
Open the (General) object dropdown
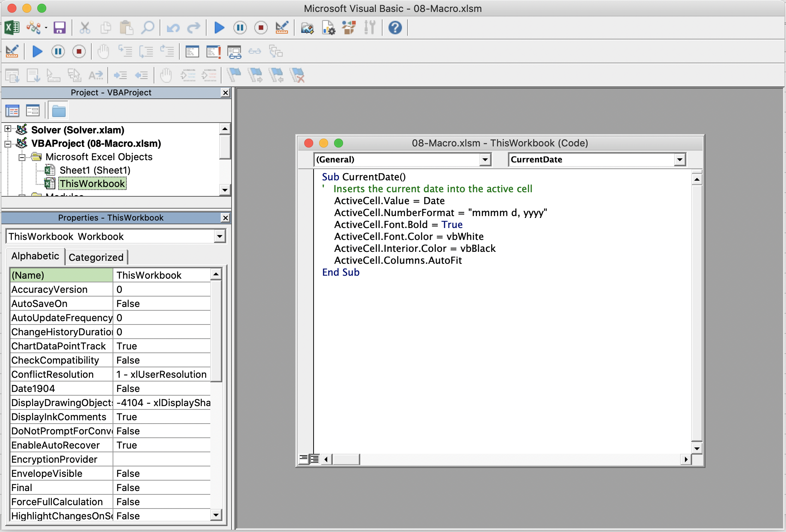pyautogui.click(x=485, y=160)
